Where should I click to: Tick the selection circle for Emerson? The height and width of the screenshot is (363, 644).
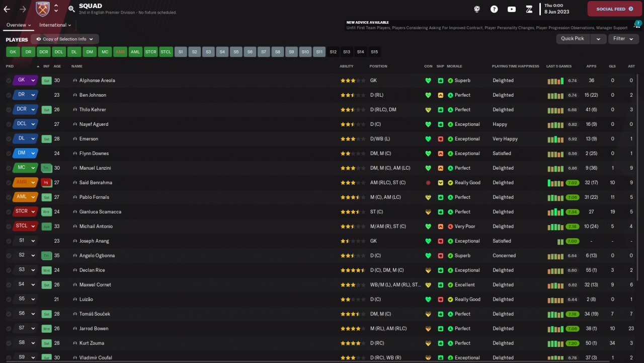point(9,139)
